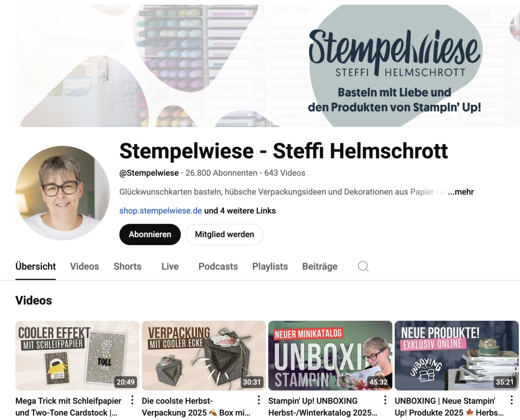
Task: Open three-dot menu for Neue Stampin' Up! Produkte video
Action: 512,400
